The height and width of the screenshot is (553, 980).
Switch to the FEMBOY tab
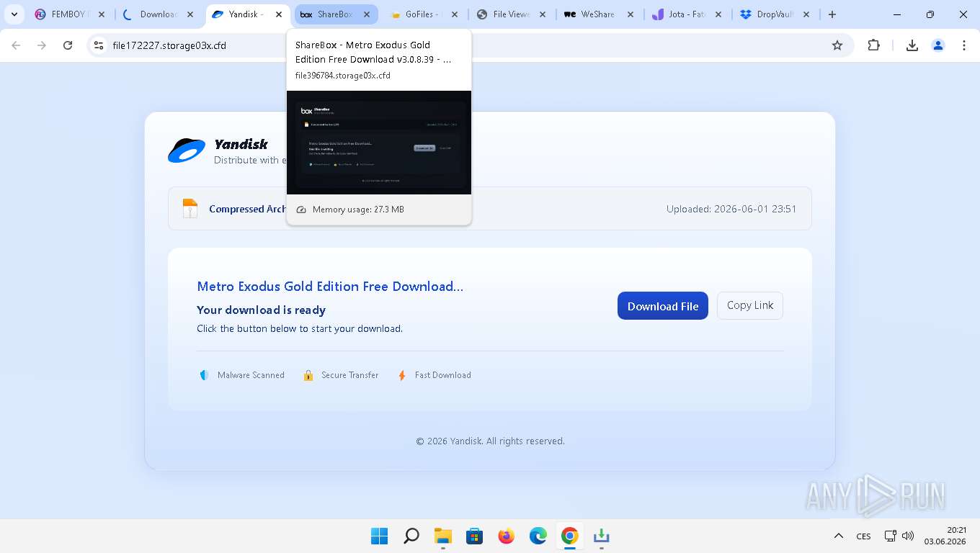pyautogui.click(x=70, y=14)
